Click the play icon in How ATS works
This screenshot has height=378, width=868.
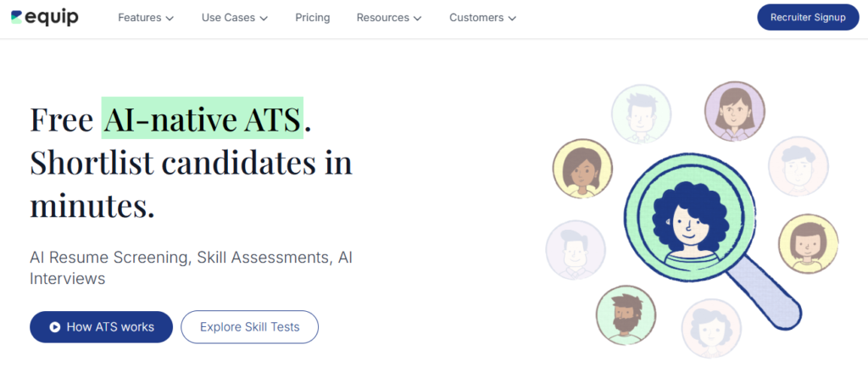[x=55, y=327]
